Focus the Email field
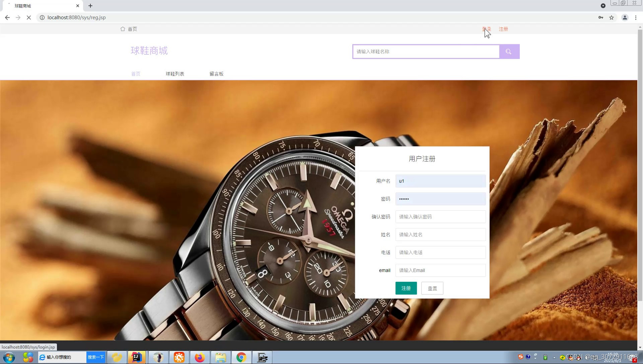The image size is (643, 364). click(x=440, y=270)
